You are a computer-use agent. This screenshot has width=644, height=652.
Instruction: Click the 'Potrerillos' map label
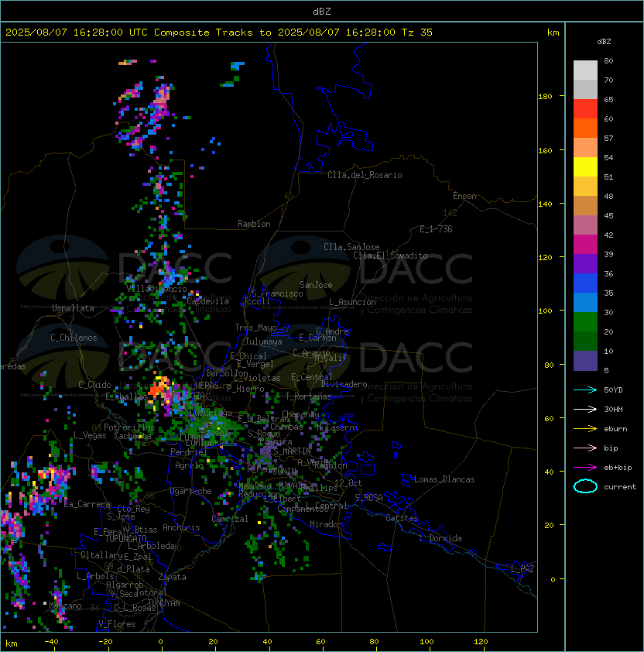[x=129, y=427]
